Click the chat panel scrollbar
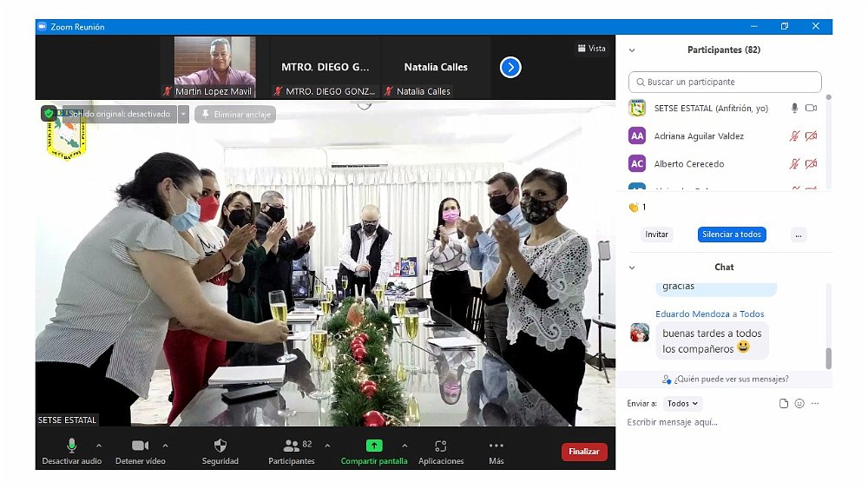 coord(828,357)
